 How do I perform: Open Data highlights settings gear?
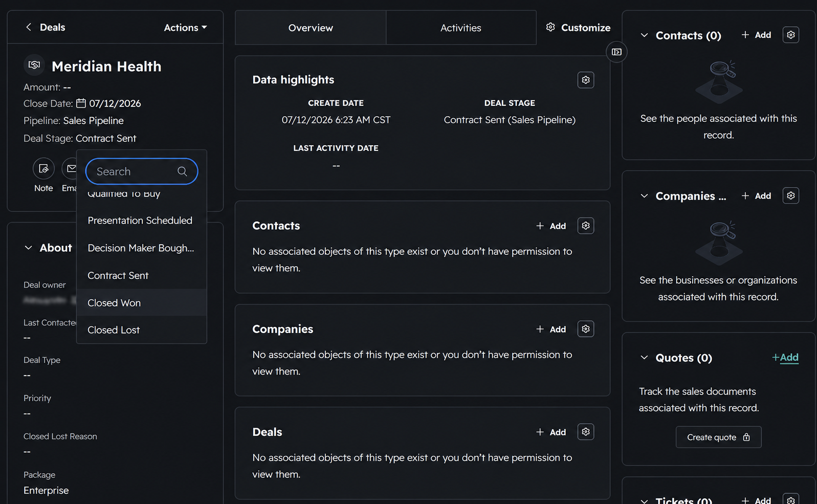[x=586, y=80]
